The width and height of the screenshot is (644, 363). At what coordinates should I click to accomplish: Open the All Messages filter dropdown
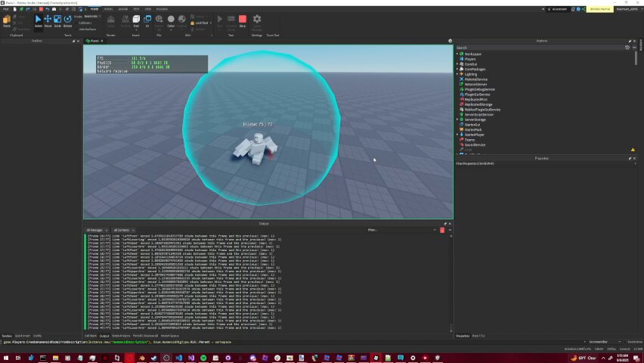pyautogui.click(x=97, y=230)
